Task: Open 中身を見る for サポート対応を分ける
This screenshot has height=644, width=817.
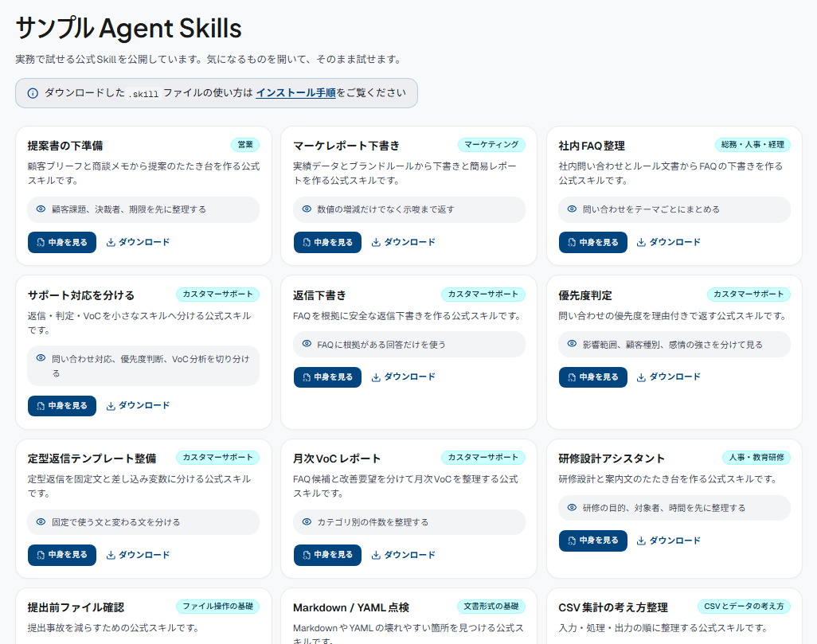Action: click(x=62, y=406)
